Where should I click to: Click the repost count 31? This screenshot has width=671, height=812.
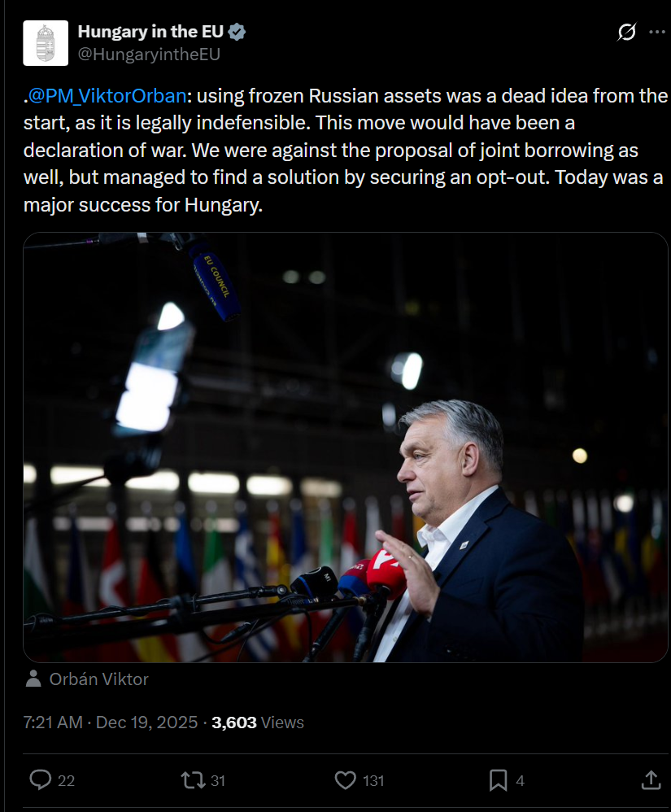point(218,781)
